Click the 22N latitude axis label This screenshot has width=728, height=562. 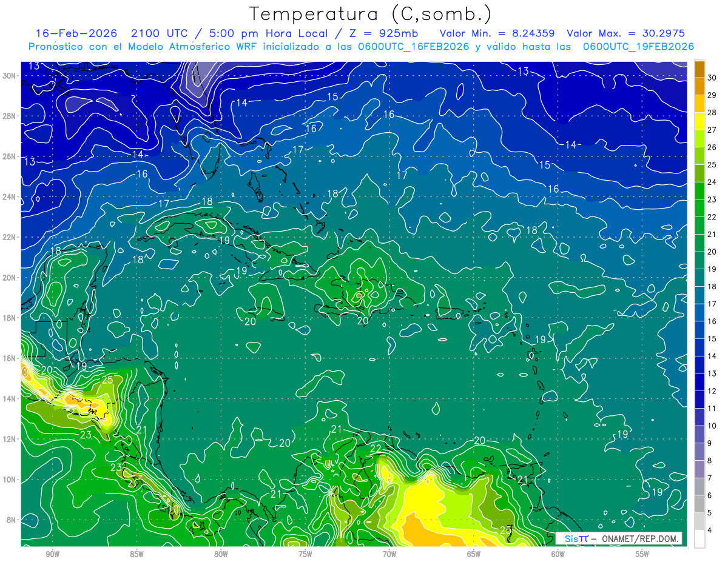(x=10, y=237)
